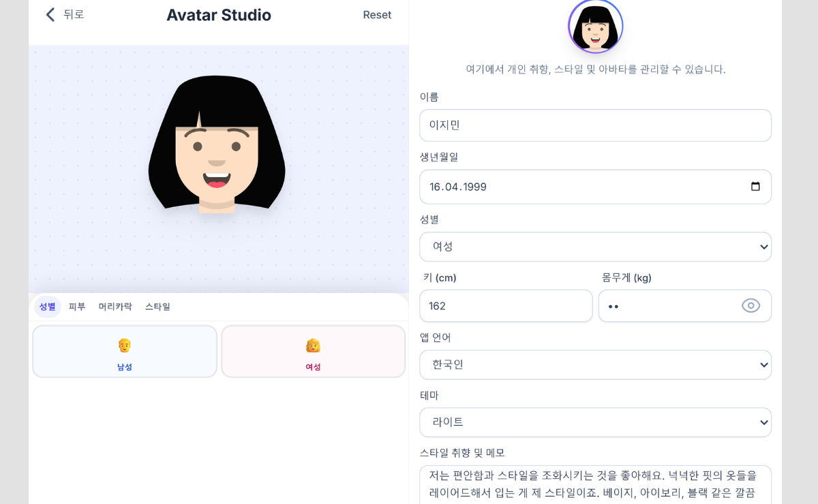Click the Reset button
Image resolution: width=818 pixels, height=504 pixels.
click(x=377, y=14)
